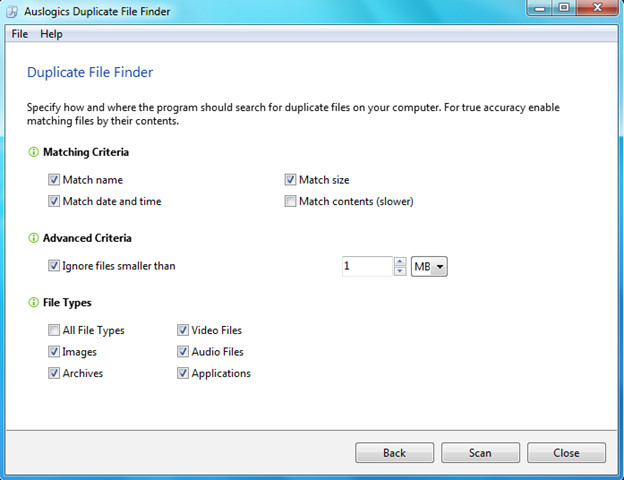Decrease file size with down arrow
The height and width of the screenshot is (480, 624).
point(400,271)
